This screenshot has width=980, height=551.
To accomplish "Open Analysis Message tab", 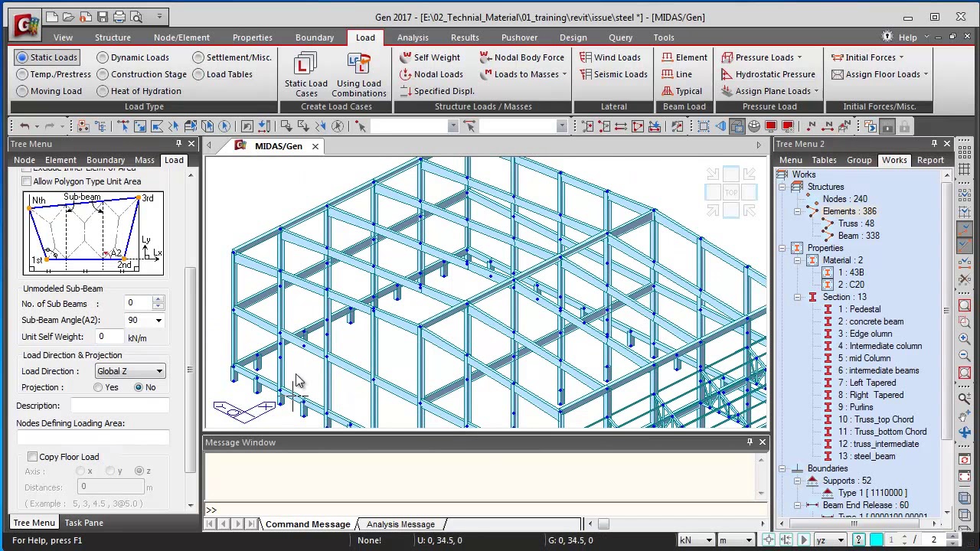I will pyautogui.click(x=400, y=524).
